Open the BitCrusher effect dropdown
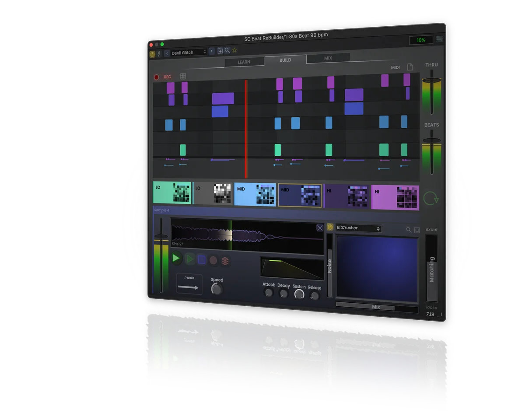 tap(358, 228)
